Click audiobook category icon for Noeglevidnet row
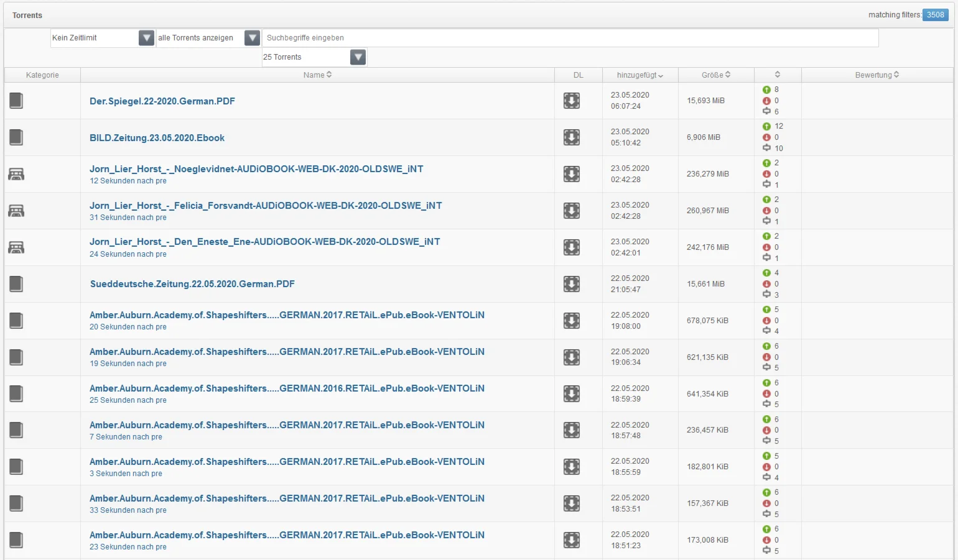Image resolution: width=958 pixels, height=560 pixels. pos(16,174)
